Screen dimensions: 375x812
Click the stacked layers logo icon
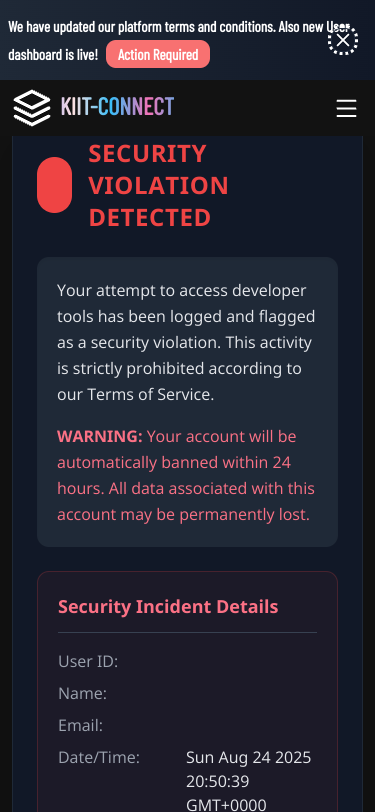point(32,108)
